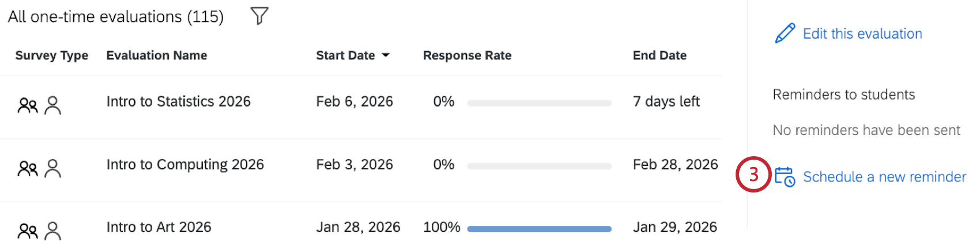Click group icon in Intro to Art row
The image size is (980, 249).
tap(28, 231)
